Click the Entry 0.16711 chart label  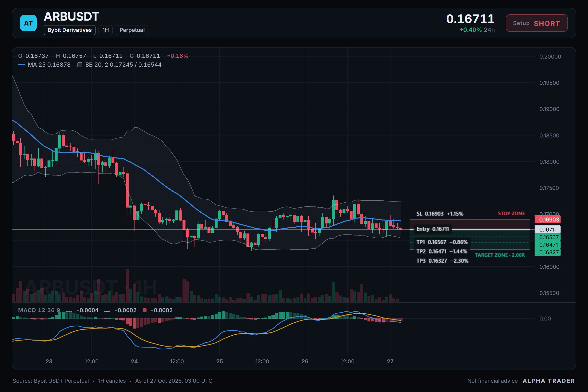point(433,229)
